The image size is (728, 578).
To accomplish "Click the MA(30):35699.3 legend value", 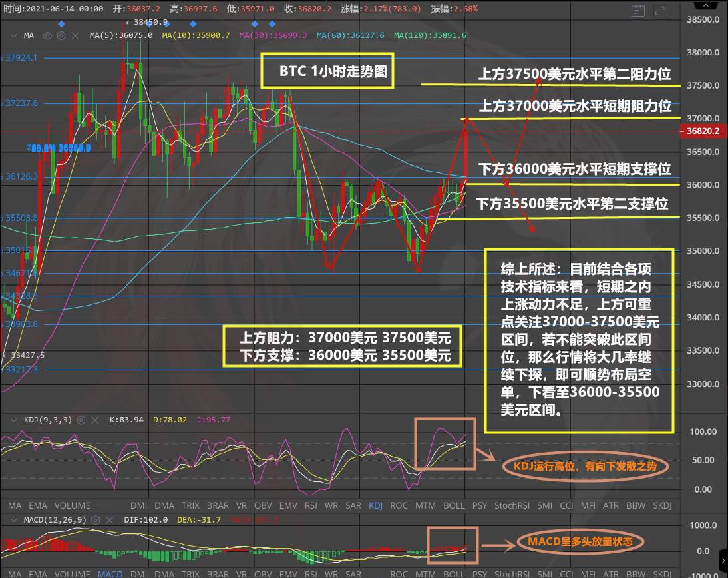I will [x=273, y=35].
